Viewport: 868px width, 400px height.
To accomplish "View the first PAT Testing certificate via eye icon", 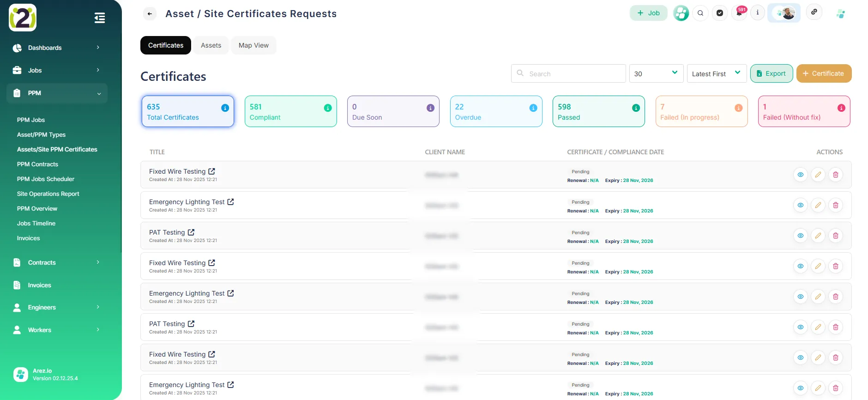I will click(x=800, y=236).
